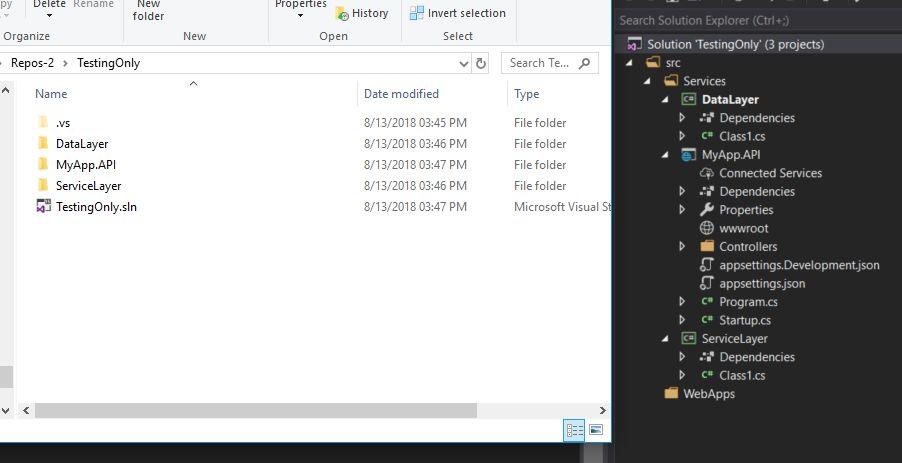
Task: Open the address bar history dropdown
Action: 464,64
